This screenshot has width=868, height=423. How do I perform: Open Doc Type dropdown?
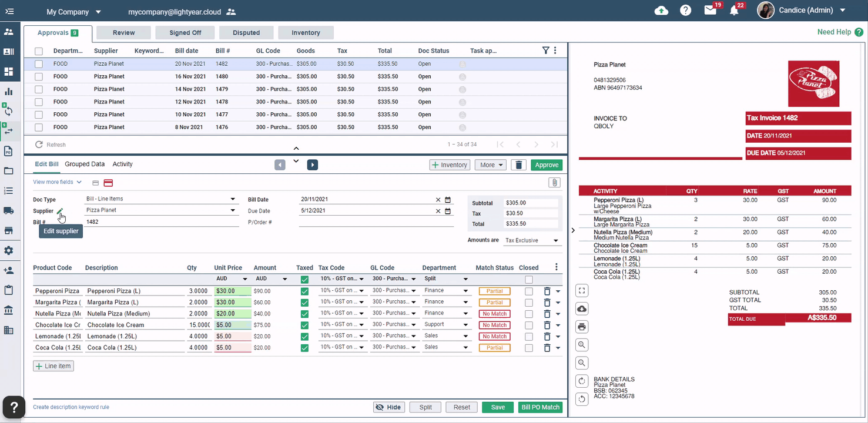coord(160,199)
